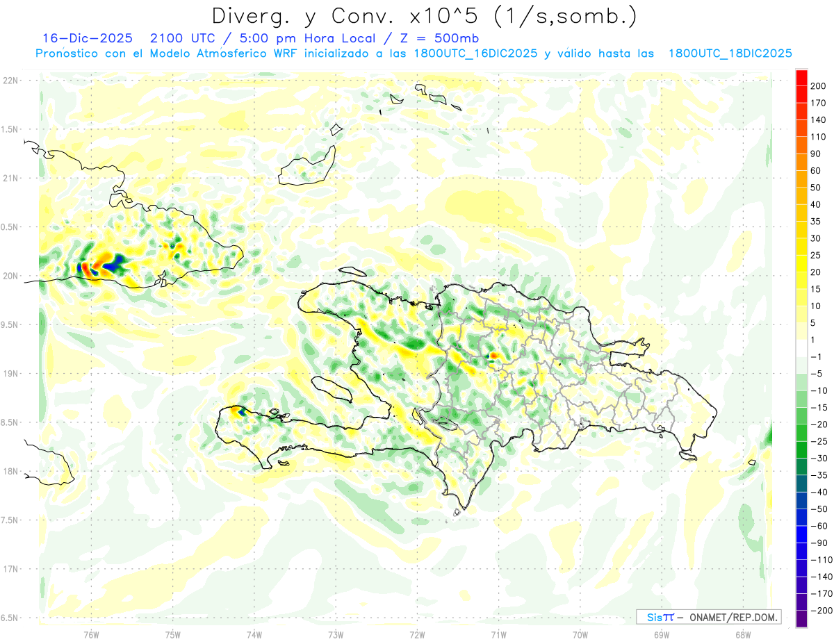Click the purple colorbar segment below -200

coord(801,618)
